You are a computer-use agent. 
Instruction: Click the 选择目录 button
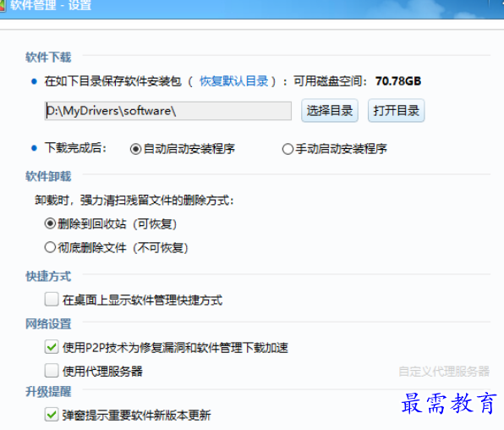[330, 111]
